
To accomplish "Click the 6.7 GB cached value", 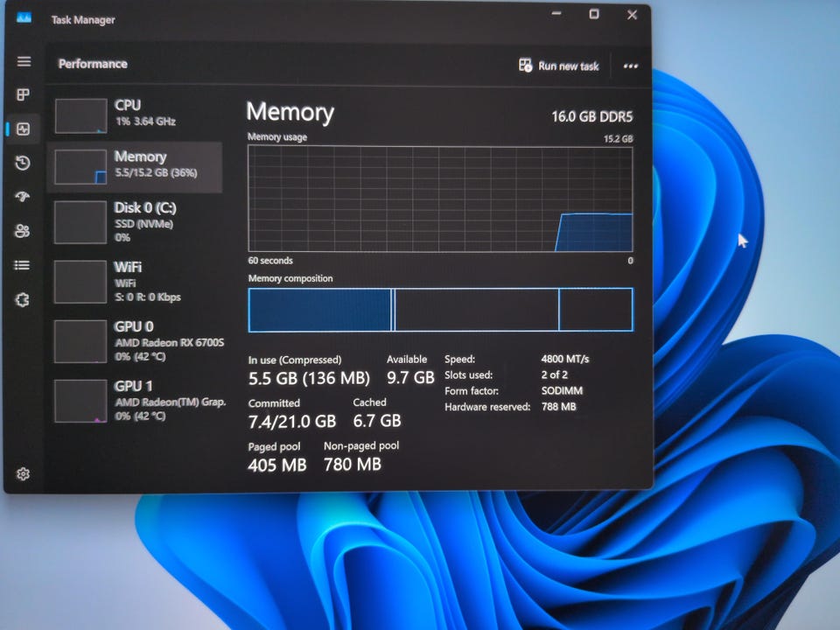I will tap(376, 421).
